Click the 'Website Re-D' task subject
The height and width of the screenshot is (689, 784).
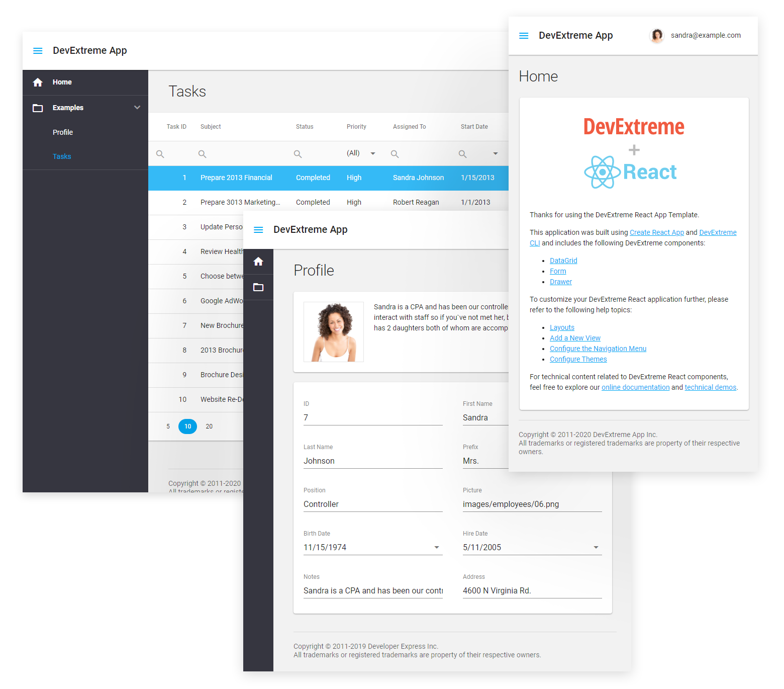(x=222, y=399)
